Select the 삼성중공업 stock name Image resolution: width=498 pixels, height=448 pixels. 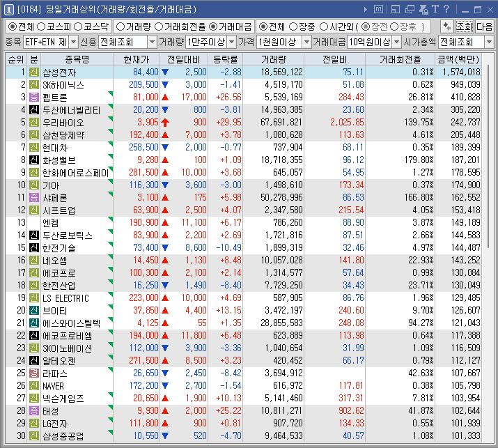pyautogui.click(x=63, y=436)
